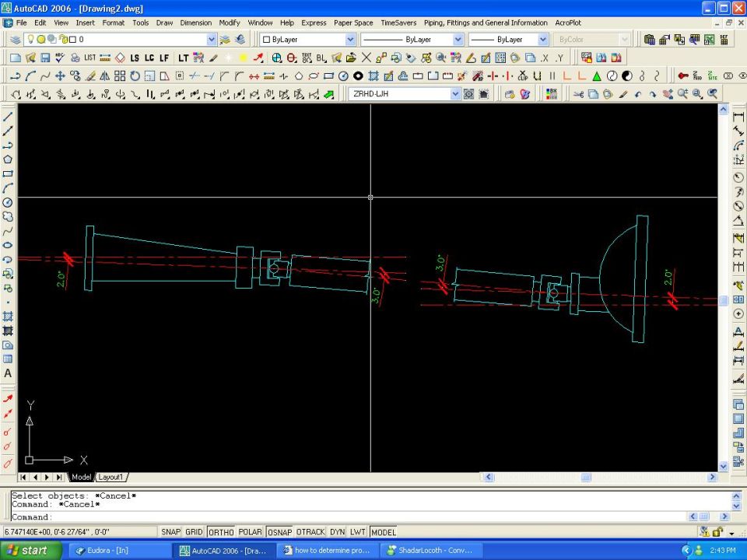The width and height of the screenshot is (747, 560).
Task: Click the Mirror tool icon
Action: tap(105, 75)
